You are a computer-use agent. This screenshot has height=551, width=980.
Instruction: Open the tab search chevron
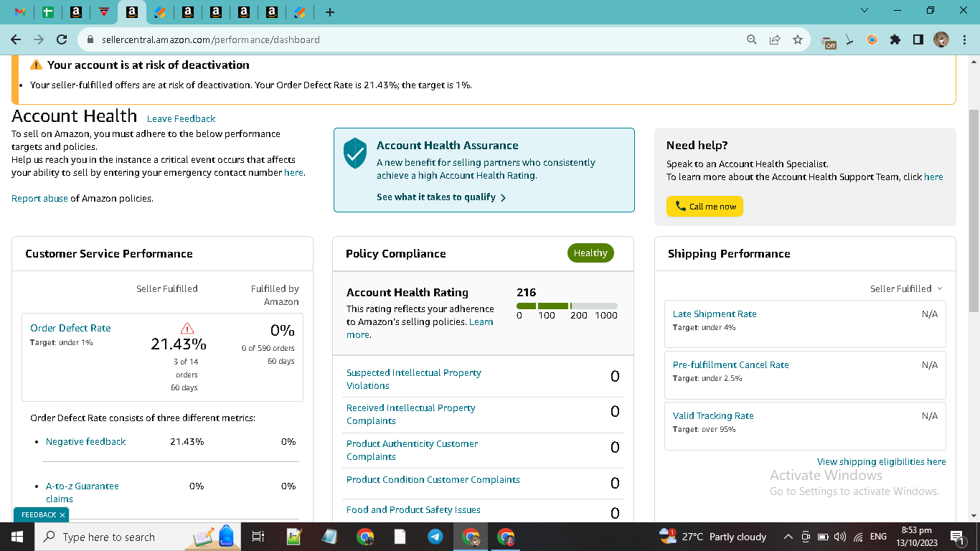tap(864, 11)
